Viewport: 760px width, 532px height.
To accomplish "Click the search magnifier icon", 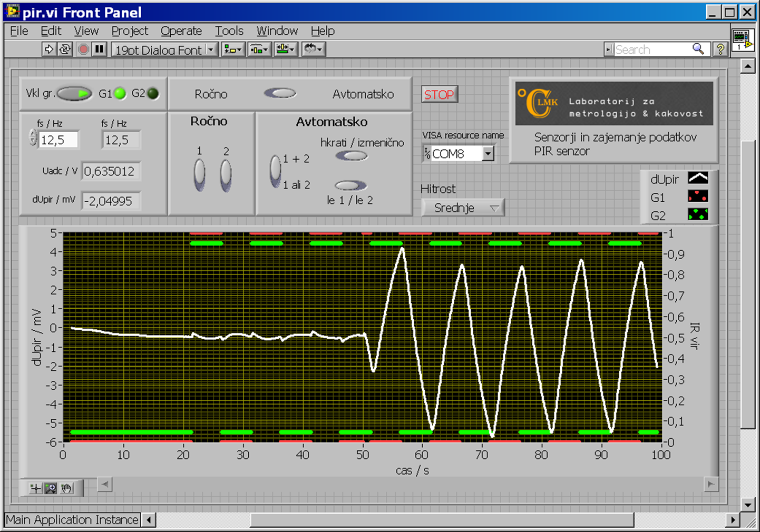I will [x=698, y=49].
